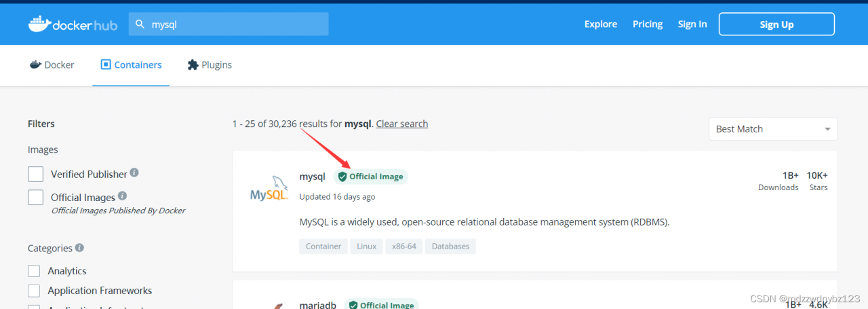Click the Docker Hub whale logo
868x309 pixels.
tap(73, 24)
